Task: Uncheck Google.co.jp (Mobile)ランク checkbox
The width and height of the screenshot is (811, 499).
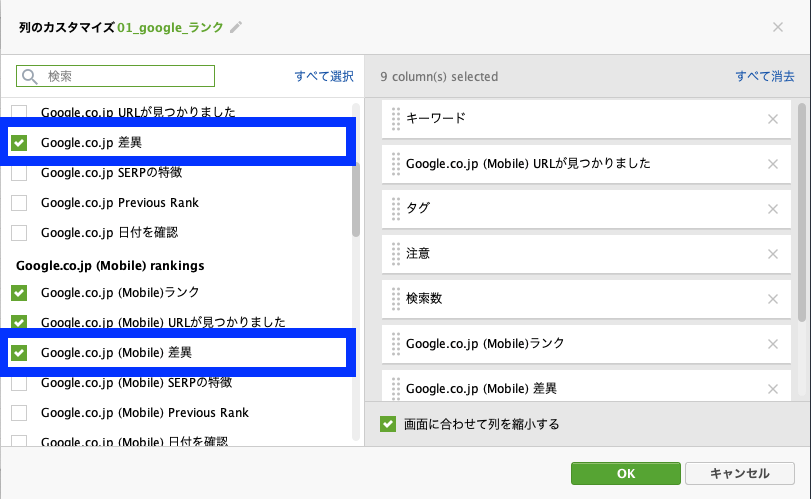Action: 19,293
